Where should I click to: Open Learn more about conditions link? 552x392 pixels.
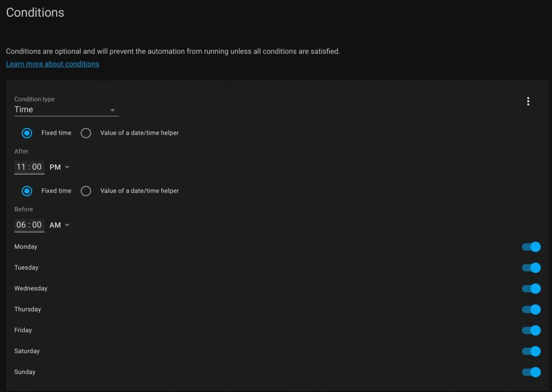click(52, 64)
